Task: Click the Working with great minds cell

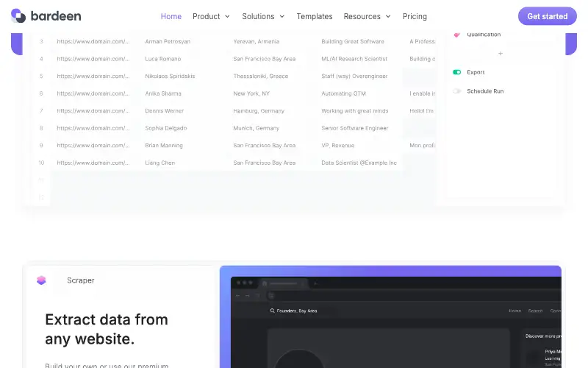Action: pos(355,111)
